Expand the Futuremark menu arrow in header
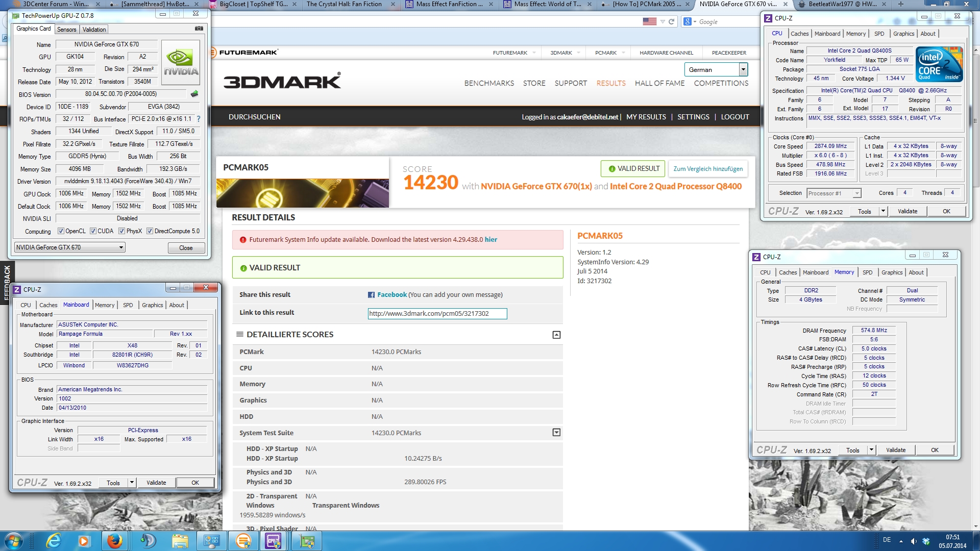 point(534,53)
